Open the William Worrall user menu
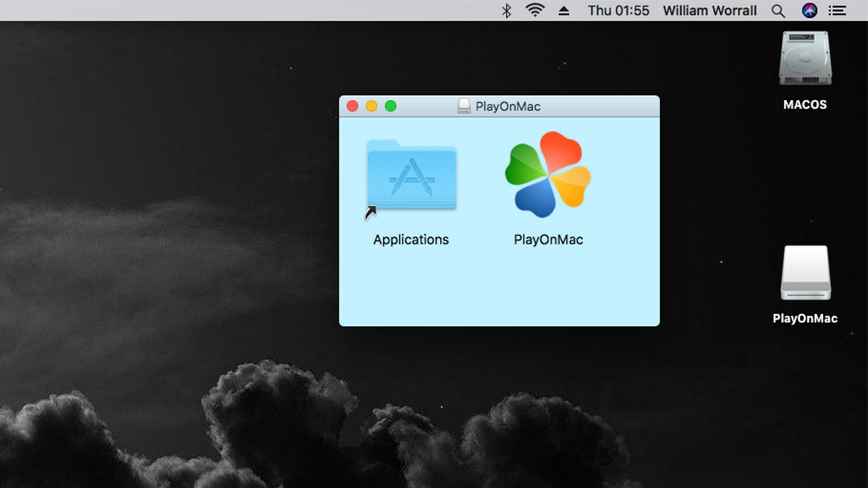The height and width of the screenshot is (488, 868). 709,10
